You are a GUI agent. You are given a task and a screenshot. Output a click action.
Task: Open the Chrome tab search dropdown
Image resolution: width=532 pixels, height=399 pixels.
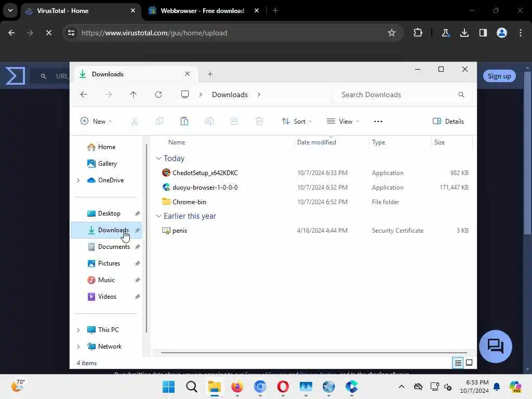pyautogui.click(x=10, y=10)
